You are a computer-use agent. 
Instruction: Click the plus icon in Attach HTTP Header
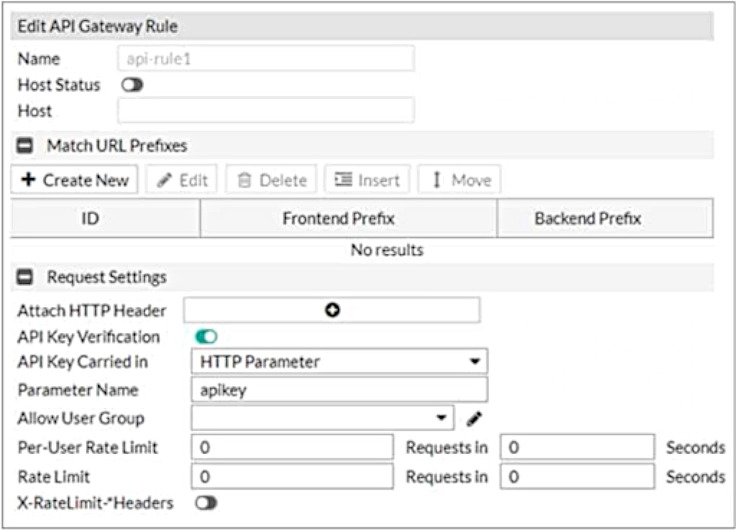[332, 311]
